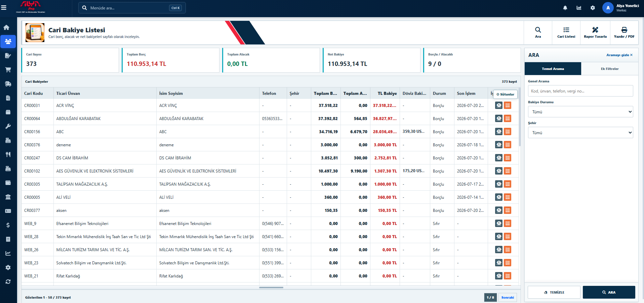Open settings gear in top bar

(593, 8)
